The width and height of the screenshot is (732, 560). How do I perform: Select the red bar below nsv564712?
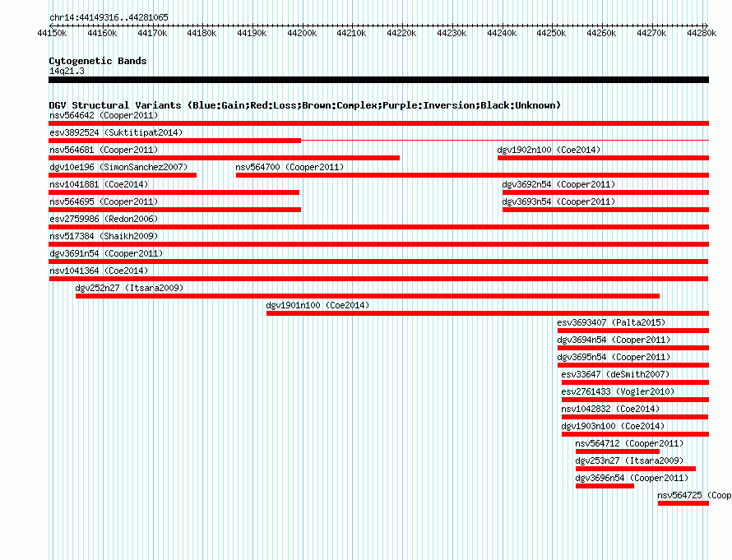(x=618, y=451)
